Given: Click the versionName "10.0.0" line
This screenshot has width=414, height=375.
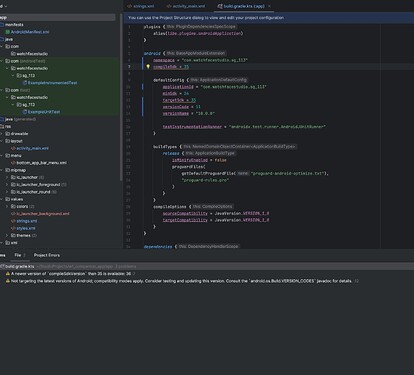Looking at the screenshot, I should (x=189, y=113).
